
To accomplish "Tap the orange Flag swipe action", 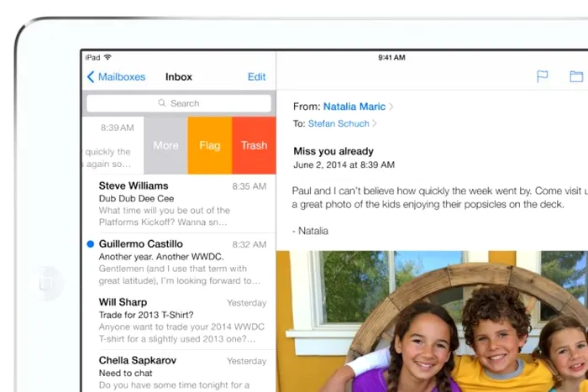I will point(210,145).
